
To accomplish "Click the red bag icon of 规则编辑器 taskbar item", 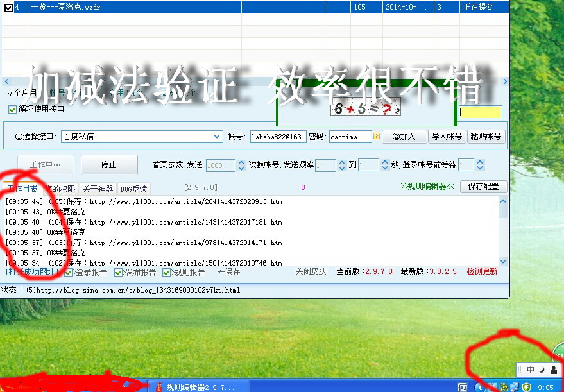I will click(158, 387).
